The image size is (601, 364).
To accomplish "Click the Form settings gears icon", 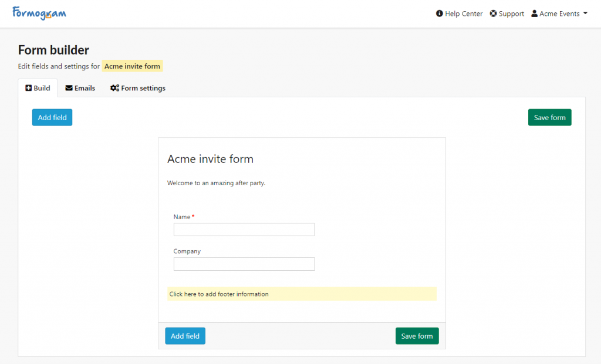I will 114,88.
